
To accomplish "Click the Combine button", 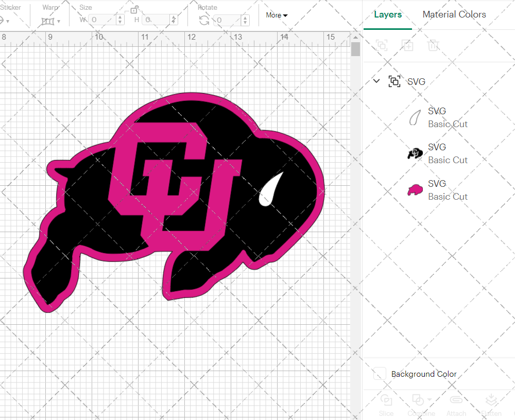I will (x=421, y=405).
